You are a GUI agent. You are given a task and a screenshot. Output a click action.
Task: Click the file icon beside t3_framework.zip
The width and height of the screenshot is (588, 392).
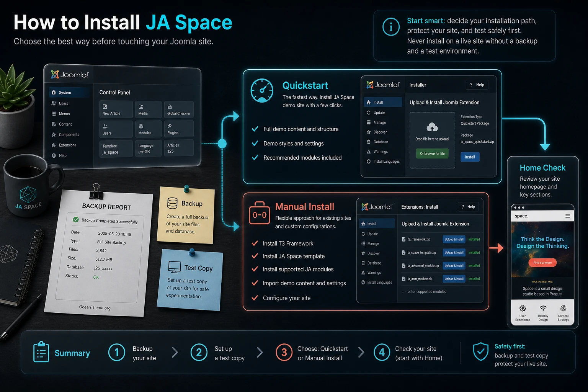click(x=403, y=239)
